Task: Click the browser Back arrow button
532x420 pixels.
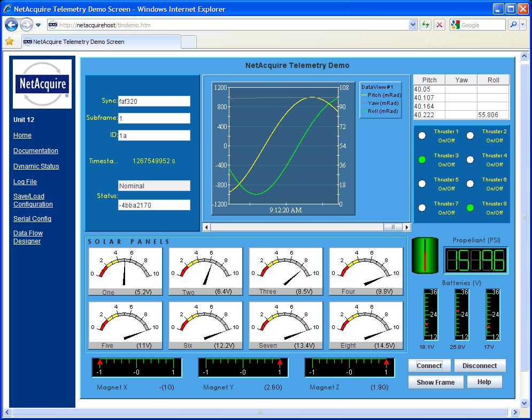Action: click(x=11, y=25)
